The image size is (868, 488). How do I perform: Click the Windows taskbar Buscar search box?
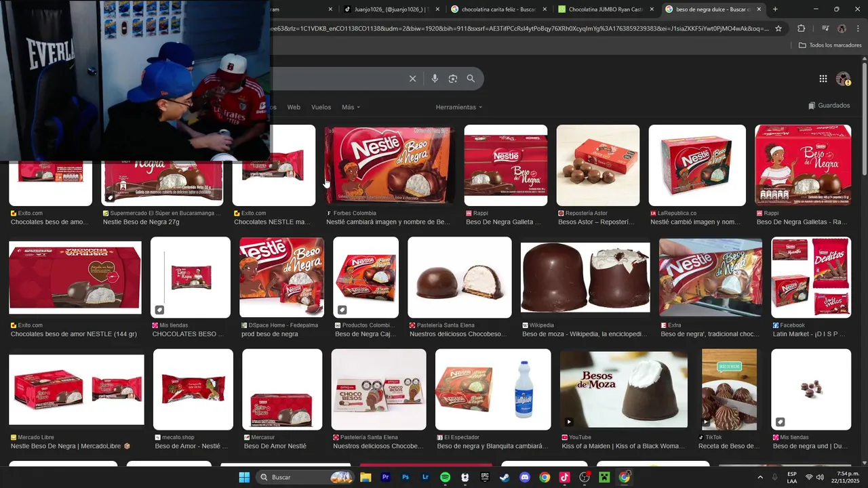pyautogui.click(x=304, y=477)
